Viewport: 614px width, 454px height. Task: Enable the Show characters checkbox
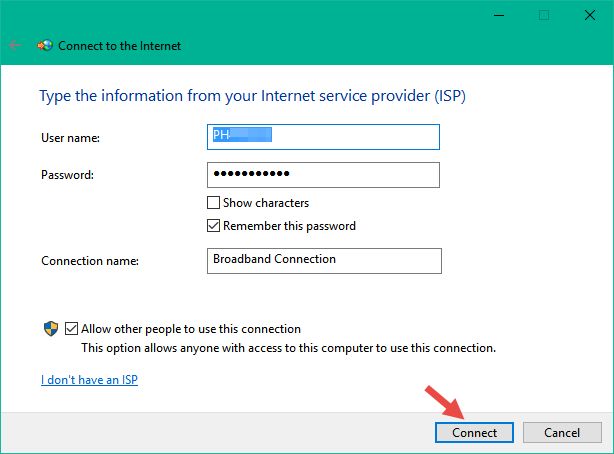click(x=213, y=203)
